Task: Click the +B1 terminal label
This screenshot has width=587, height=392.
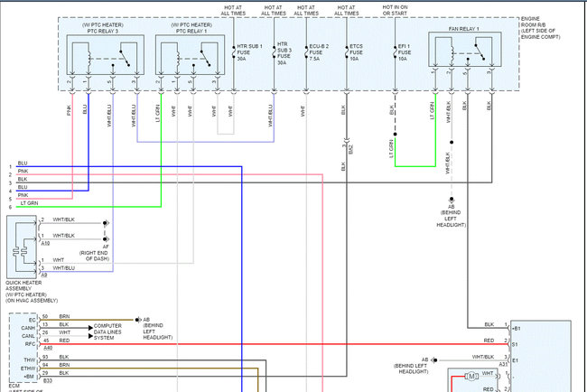Action: click(x=517, y=329)
